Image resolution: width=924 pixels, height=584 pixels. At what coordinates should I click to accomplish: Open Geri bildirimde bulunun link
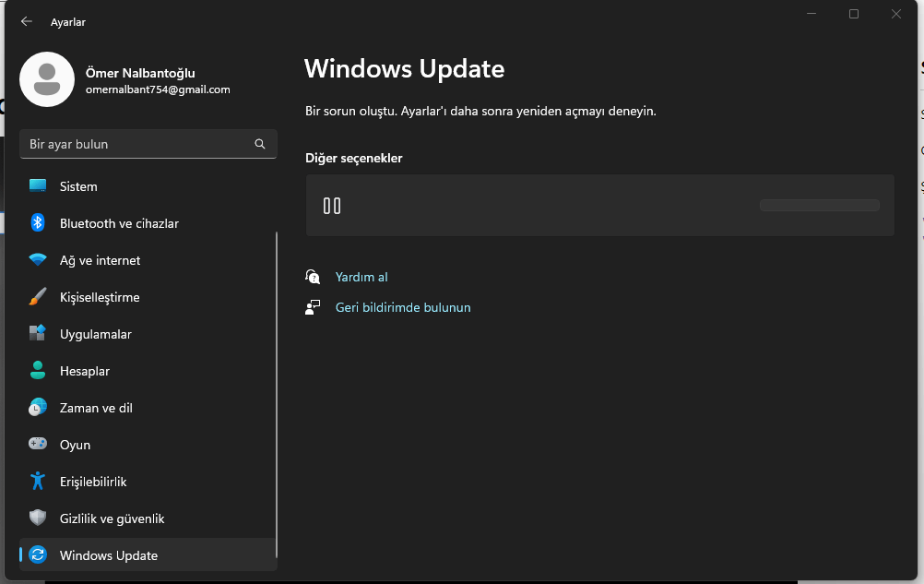(403, 307)
